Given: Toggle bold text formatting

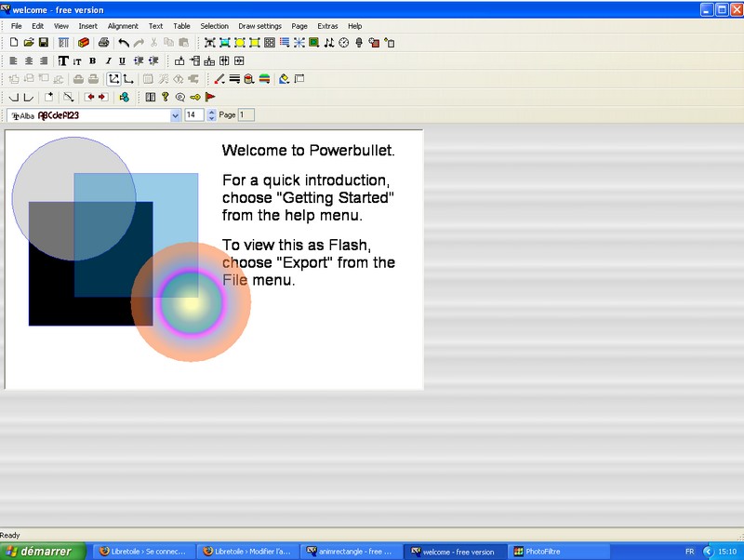Looking at the screenshot, I should [92, 60].
